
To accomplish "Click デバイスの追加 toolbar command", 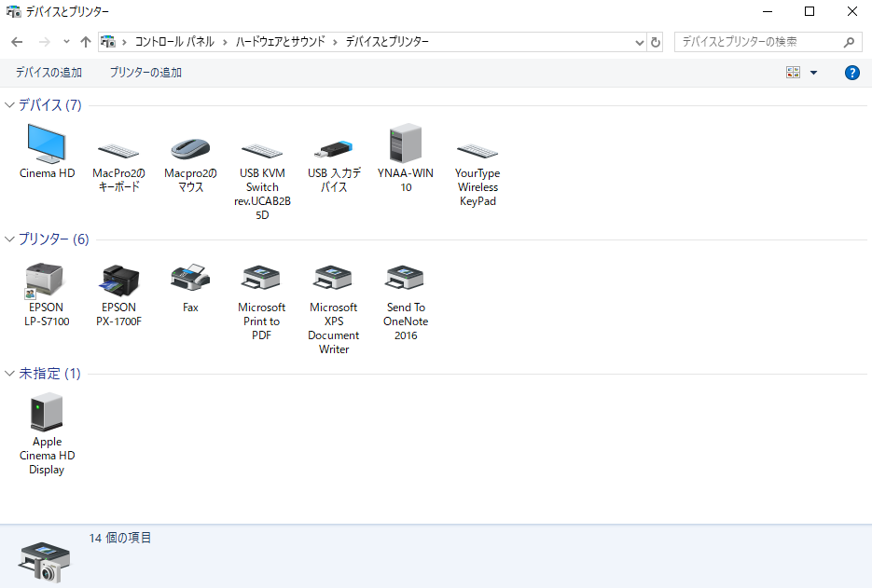I will (x=48, y=73).
